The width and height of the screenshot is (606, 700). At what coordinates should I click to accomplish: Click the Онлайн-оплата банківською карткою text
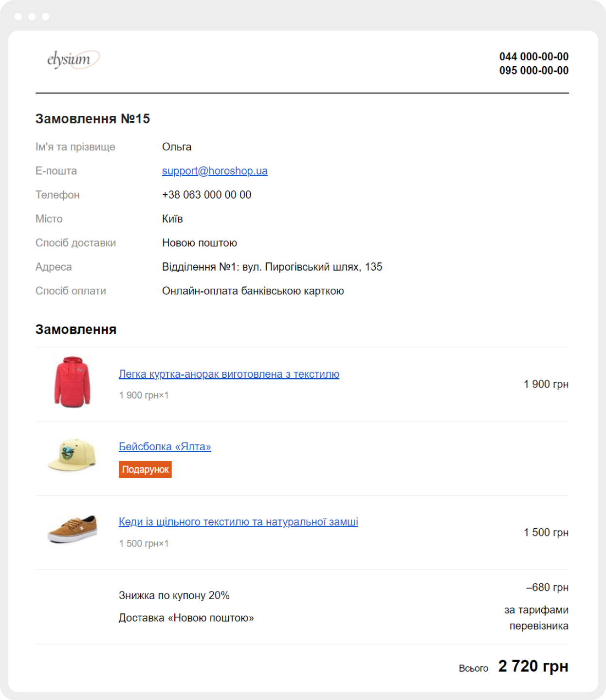click(253, 291)
